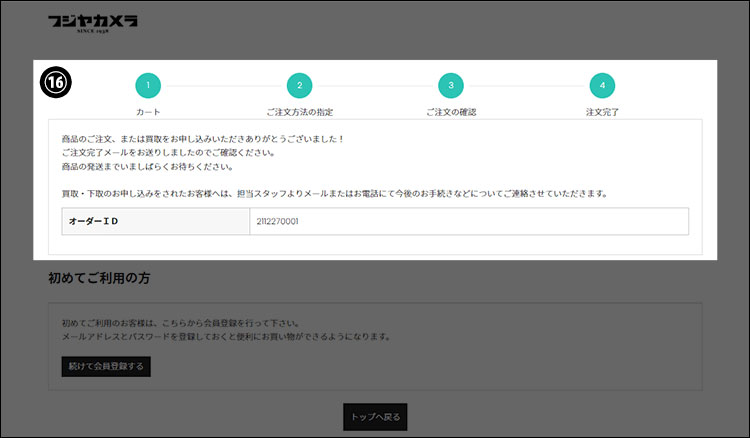
Task: Click the 商品のご注文 thank-you line
Action: (x=203, y=139)
